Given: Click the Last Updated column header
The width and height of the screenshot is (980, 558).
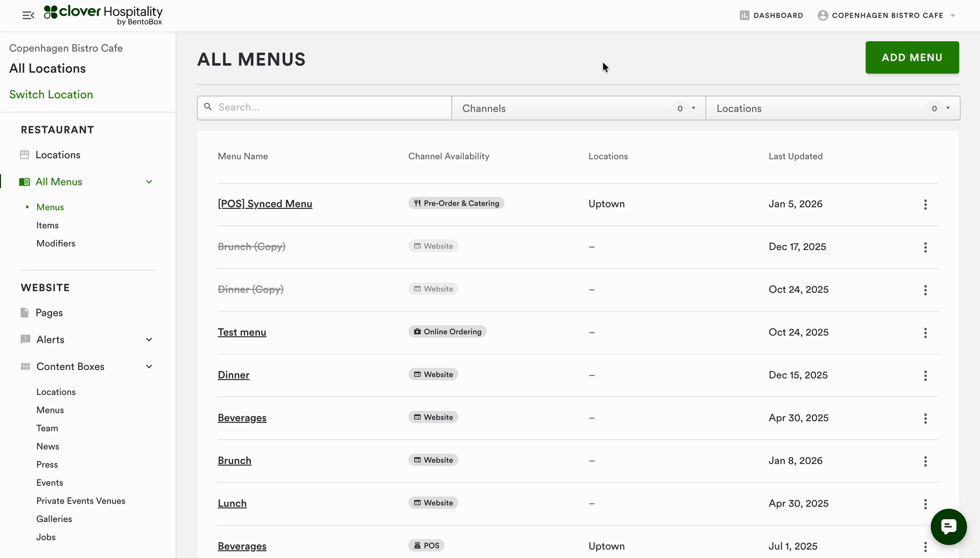Looking at the screenshot, I should coord(796,156).
